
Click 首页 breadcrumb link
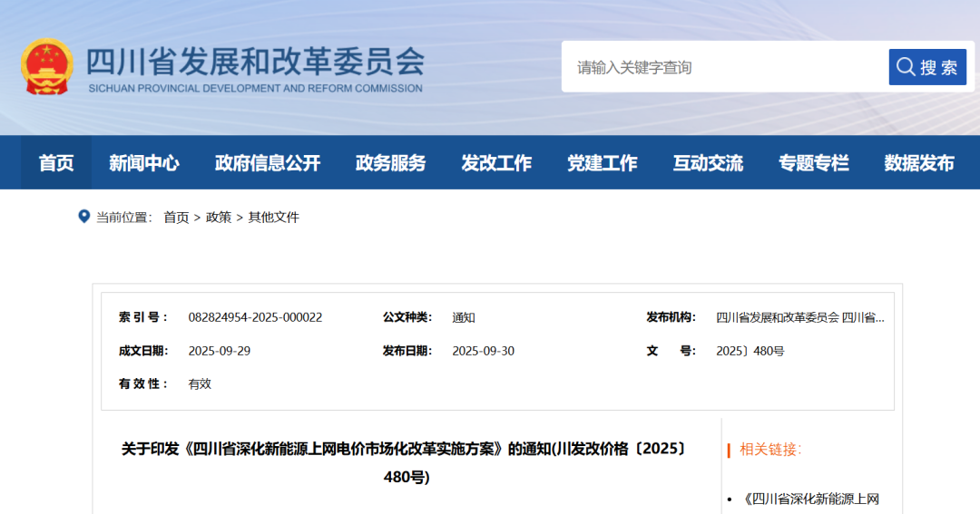click(x=176, y=218)
